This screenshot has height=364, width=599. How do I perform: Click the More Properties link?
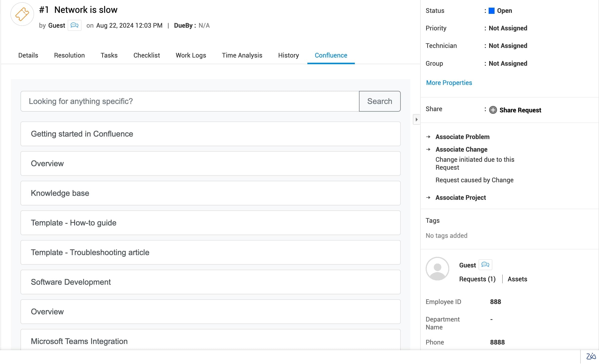point(449,83)
